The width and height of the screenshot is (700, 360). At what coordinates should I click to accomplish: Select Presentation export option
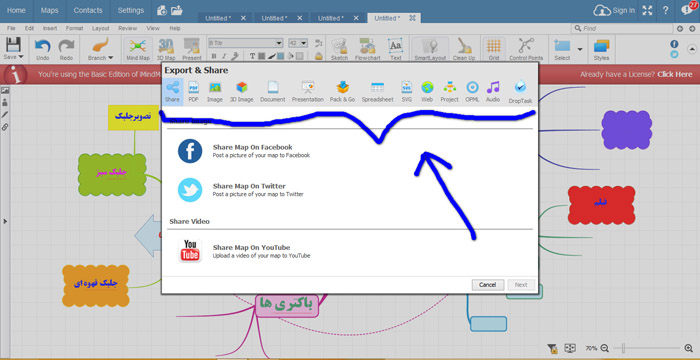[308, 92]
